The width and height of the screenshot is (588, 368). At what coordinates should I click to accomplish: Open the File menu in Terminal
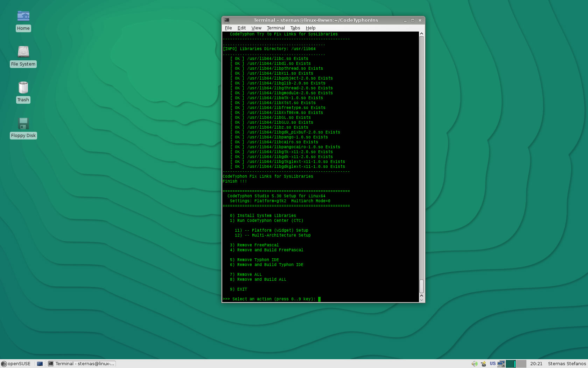pos(228,28)
